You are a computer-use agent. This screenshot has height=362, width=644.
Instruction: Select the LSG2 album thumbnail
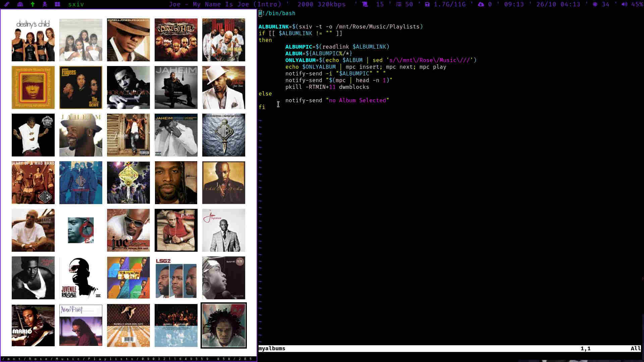pos(176,278)
